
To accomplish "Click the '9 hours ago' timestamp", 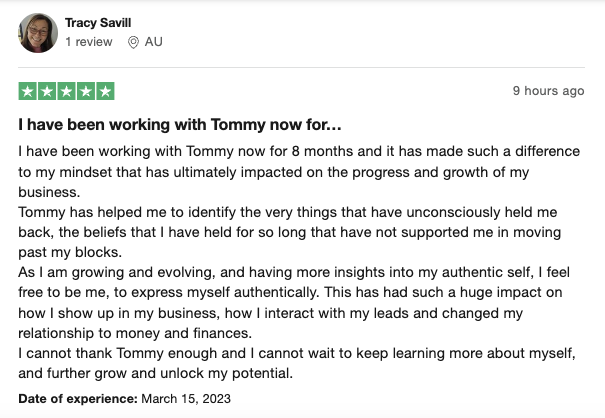I will tap(548, 91).
